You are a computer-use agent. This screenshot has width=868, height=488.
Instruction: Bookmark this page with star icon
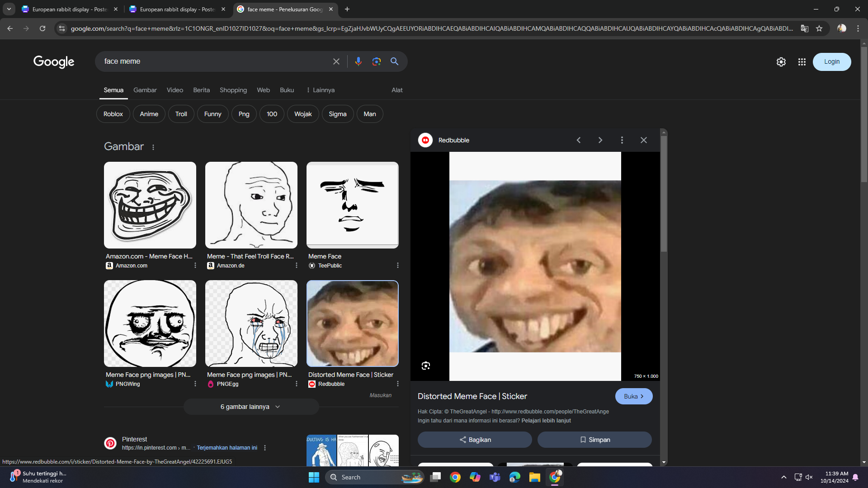point(819,28)
